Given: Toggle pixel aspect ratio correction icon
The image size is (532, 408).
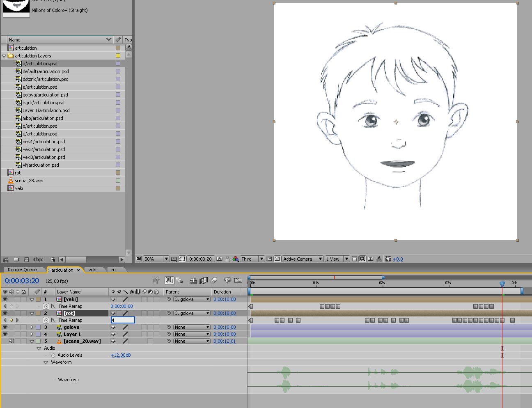Looking at the screenshot, I should pyautogui.click(x=355, y=259).
